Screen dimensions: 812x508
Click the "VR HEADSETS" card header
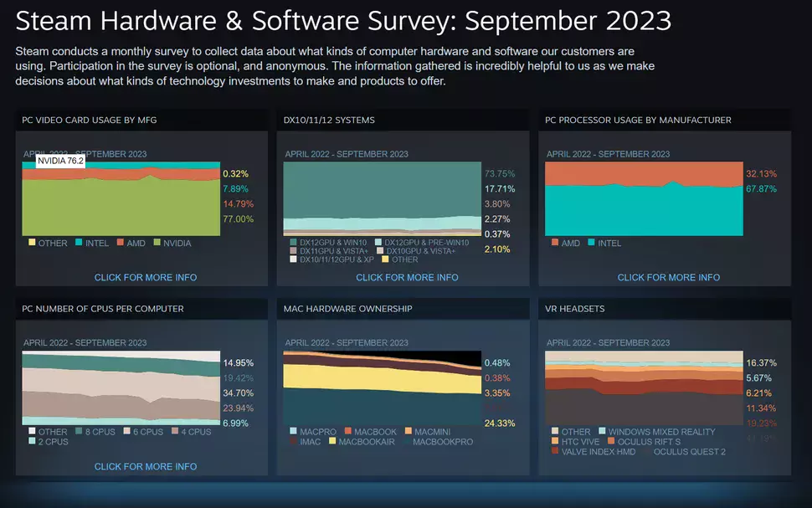[x=574, y=309]
